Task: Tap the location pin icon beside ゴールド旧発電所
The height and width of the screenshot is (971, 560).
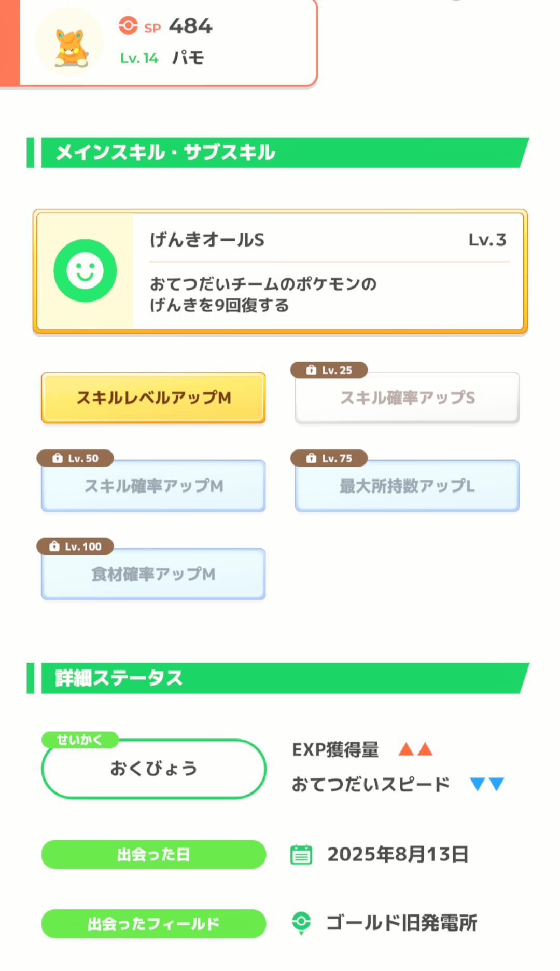Action: pos(301,923)
